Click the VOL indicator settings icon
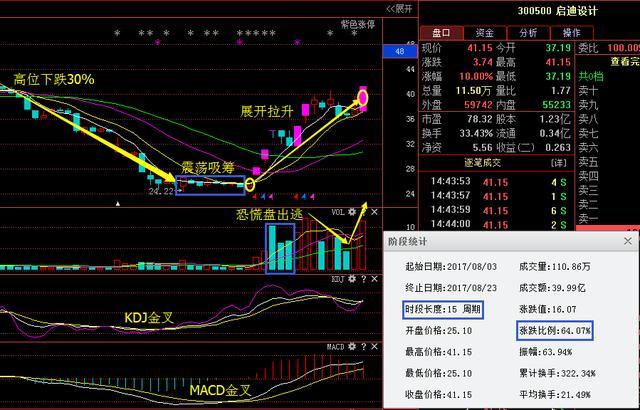The height and width of the screenshot is (410, 640). tap(349, 212)
